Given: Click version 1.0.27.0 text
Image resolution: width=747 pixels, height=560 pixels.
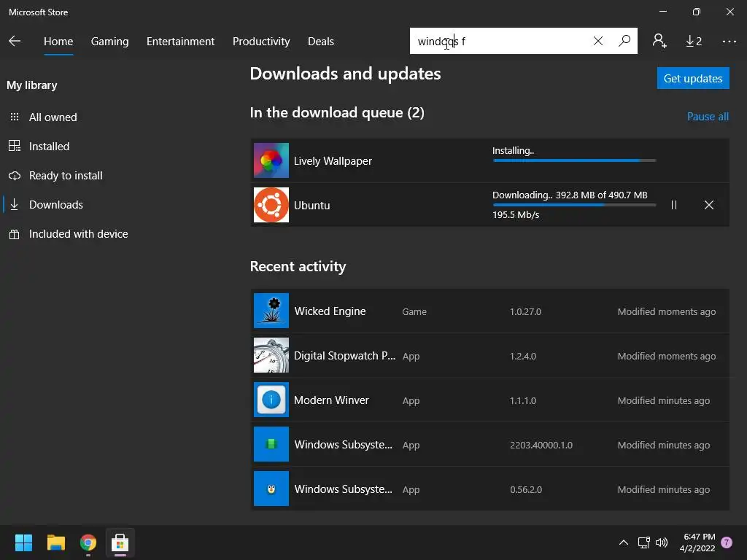Looking at the screenshot, I should [x=525, y=311].
